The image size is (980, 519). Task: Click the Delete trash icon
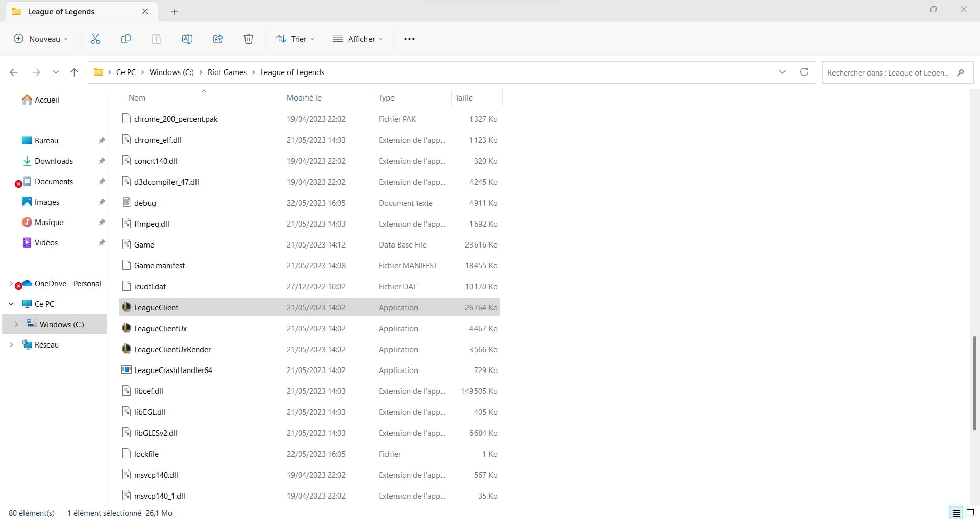coord(249,39)
